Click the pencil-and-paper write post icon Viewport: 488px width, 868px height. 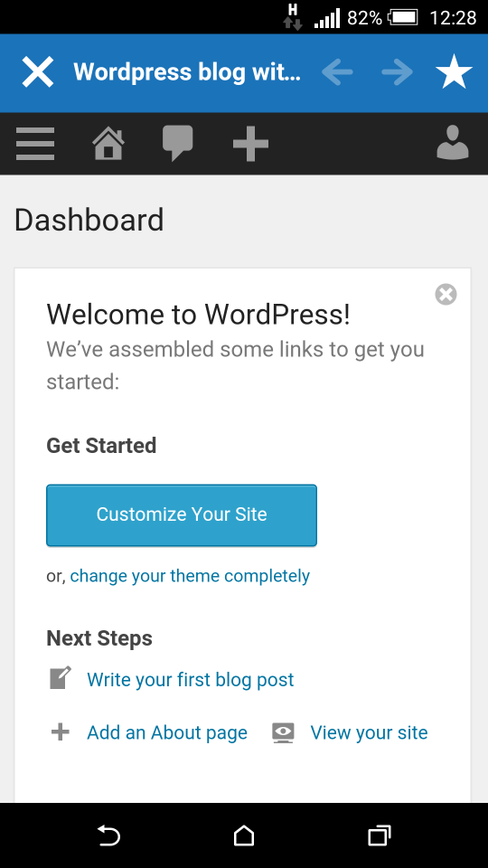pos(61,678)
